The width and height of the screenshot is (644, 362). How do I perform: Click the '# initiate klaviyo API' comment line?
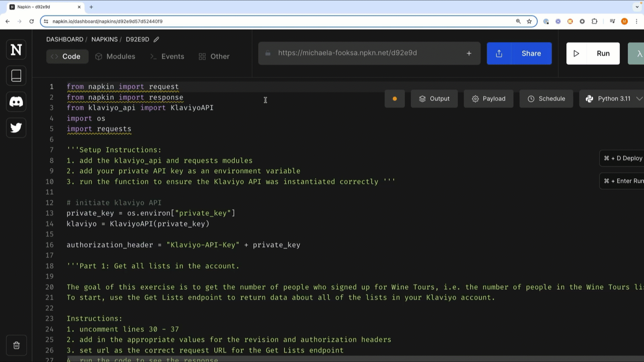pos(114,203)
